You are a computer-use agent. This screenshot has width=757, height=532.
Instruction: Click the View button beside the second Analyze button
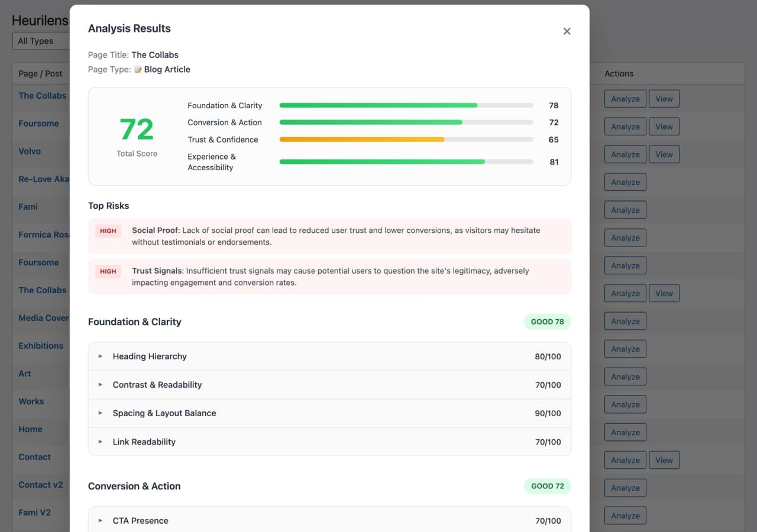pyautogui.click(x=664, y=126)
